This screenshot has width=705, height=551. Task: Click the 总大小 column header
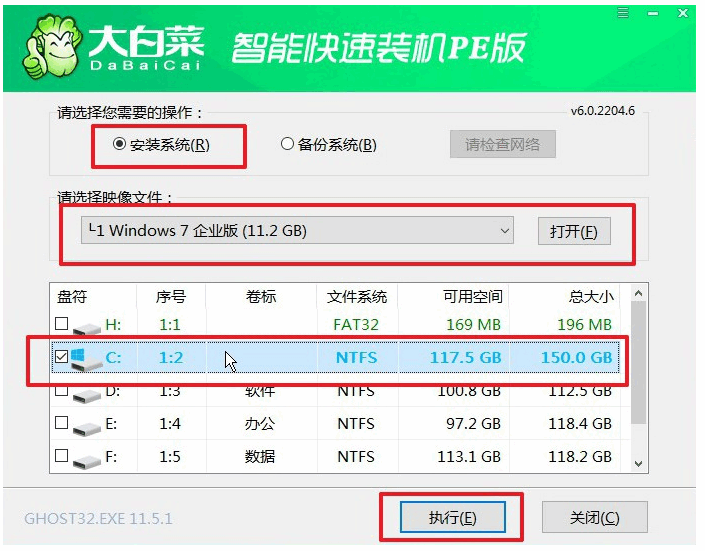click(591, 296)
